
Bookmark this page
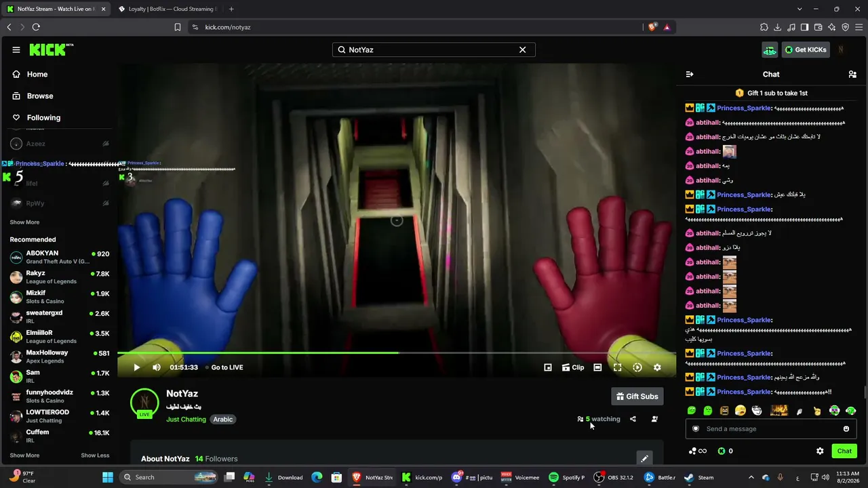178,27
